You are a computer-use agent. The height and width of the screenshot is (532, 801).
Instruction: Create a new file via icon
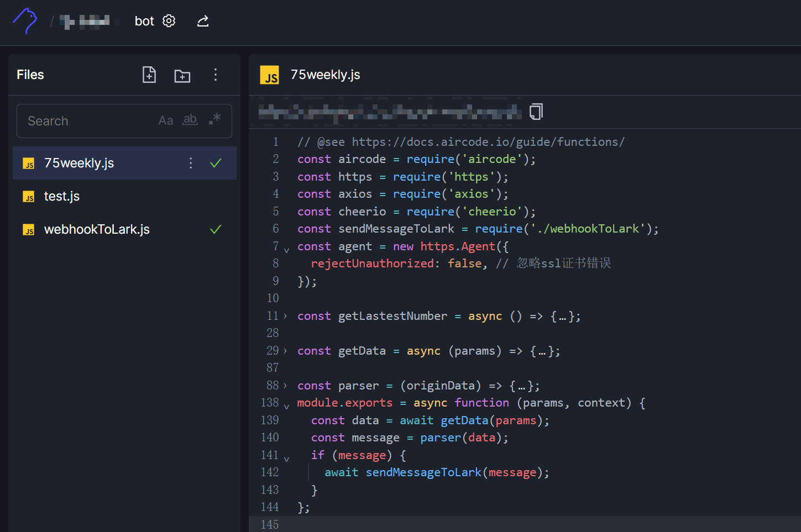(x=149, y=75)
